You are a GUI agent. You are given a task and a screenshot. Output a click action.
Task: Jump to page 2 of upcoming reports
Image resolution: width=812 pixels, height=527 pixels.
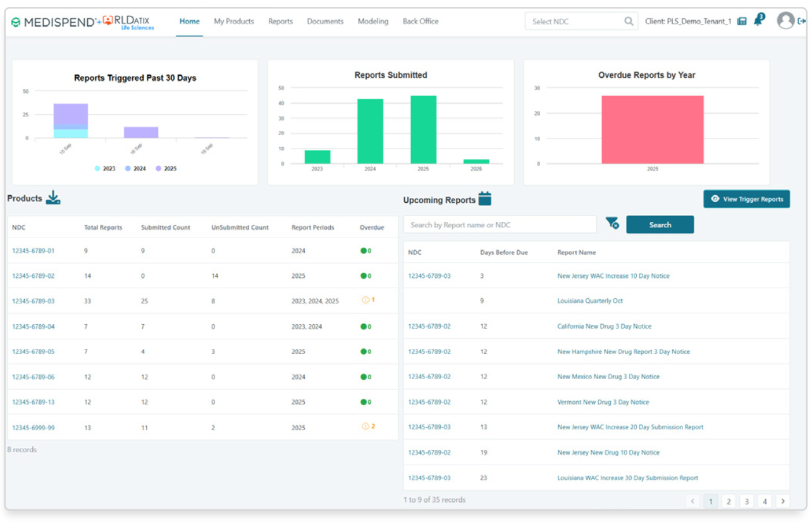(x=729, y=501)
